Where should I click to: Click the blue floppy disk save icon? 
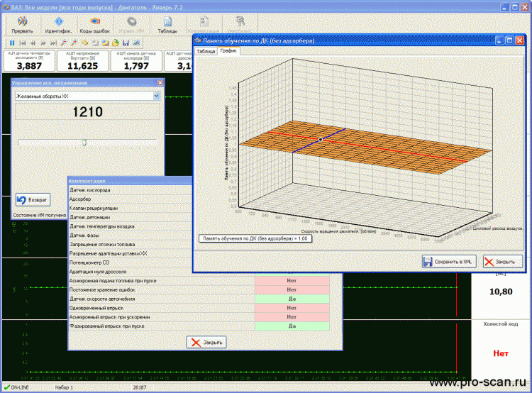(126, 43)
